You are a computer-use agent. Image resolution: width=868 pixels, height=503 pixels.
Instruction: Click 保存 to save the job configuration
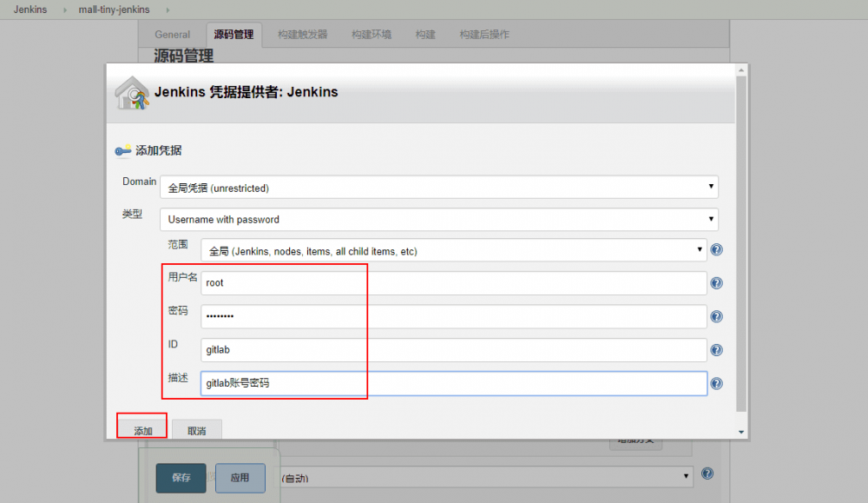[181, 478]
